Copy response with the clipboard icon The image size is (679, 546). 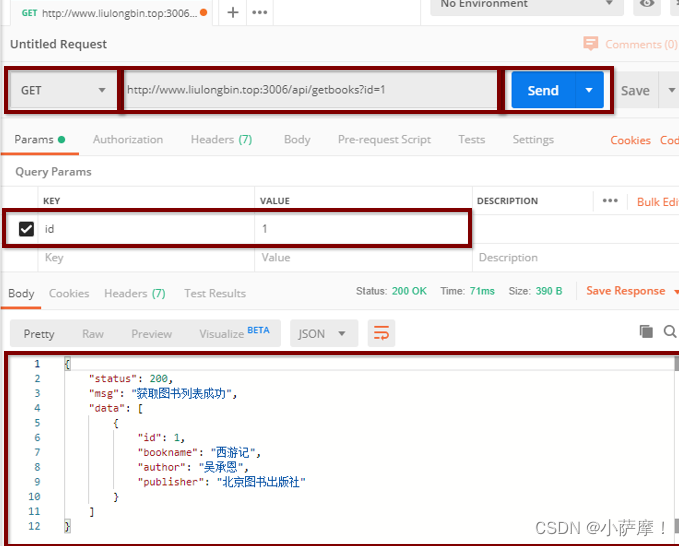point(646,332)
